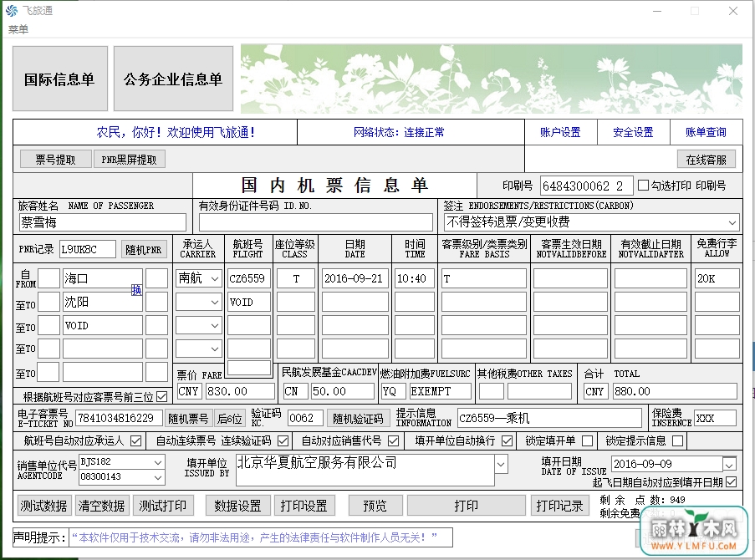This screenshot has height=560, width=755.
Task: Enable 锁定提示信息 checkbox
Action: (677, 440)
